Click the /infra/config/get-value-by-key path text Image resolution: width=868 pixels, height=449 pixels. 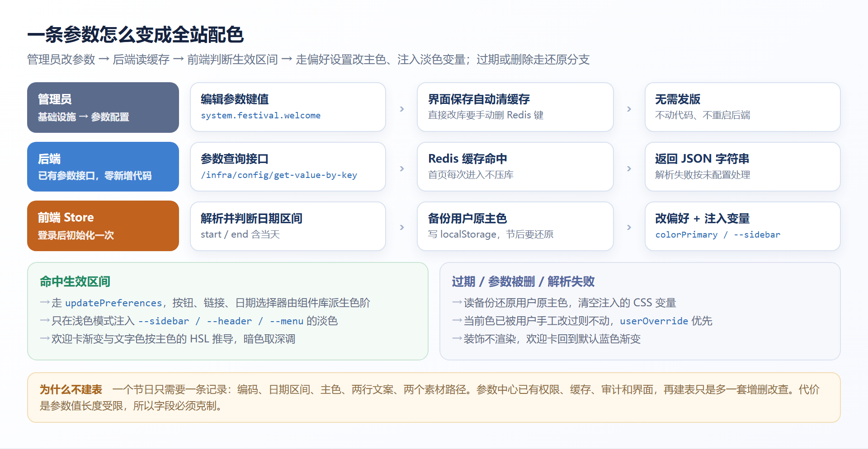point(279,175)
